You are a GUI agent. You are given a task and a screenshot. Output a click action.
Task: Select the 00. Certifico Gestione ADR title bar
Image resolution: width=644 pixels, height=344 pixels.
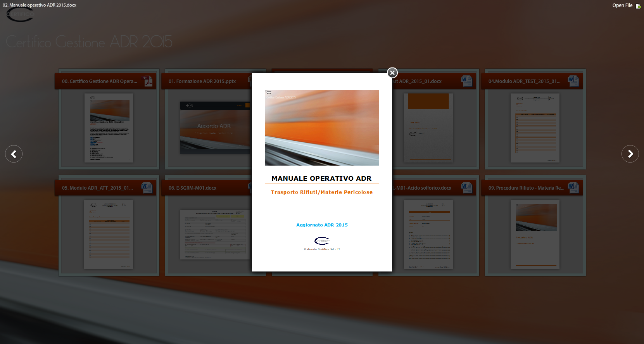point(99,81)
